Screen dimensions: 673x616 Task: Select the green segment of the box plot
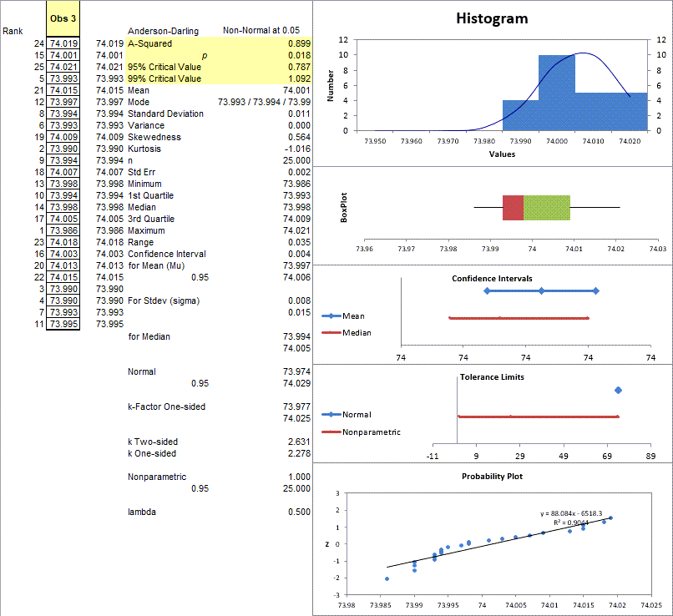(x=547, y=208)
